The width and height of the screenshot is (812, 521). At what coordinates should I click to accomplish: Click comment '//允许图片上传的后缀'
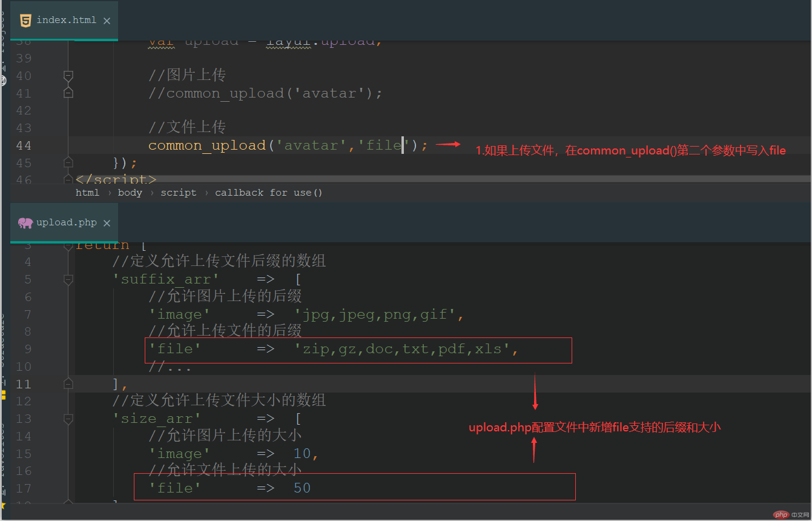[225, 296]
